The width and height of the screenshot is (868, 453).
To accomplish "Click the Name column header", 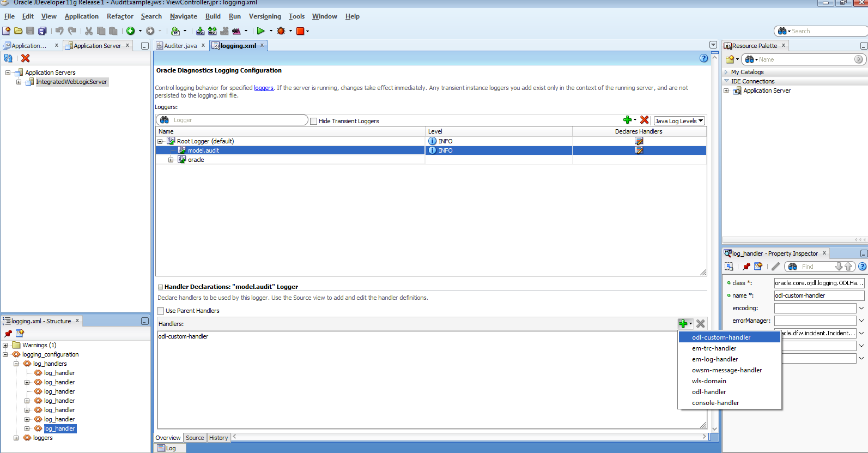I will click(x=290, y=131).
